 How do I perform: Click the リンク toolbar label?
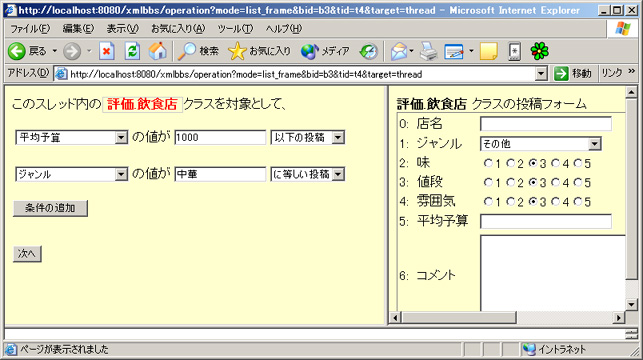tap(612, 74)
